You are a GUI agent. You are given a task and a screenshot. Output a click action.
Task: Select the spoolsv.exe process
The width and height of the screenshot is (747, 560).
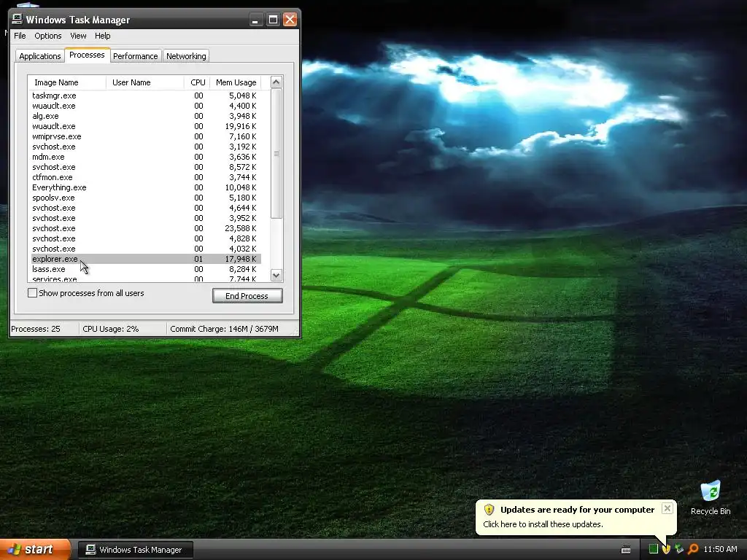coord(146,198)
